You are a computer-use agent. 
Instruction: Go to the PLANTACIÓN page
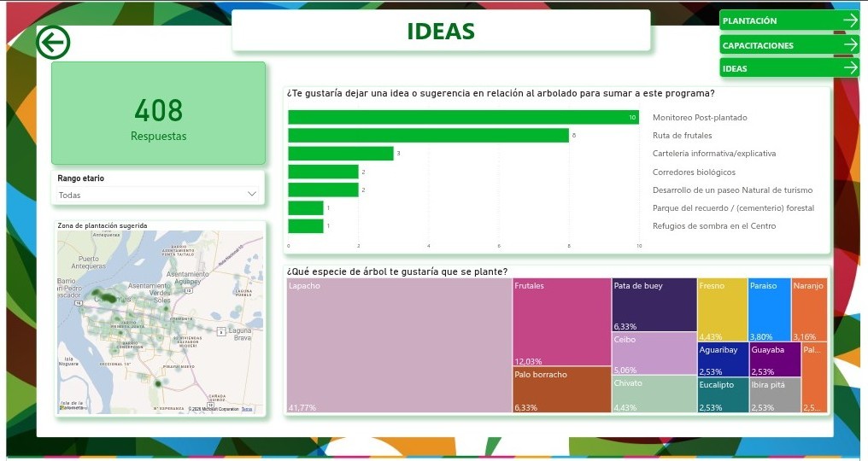click(789, 20)
